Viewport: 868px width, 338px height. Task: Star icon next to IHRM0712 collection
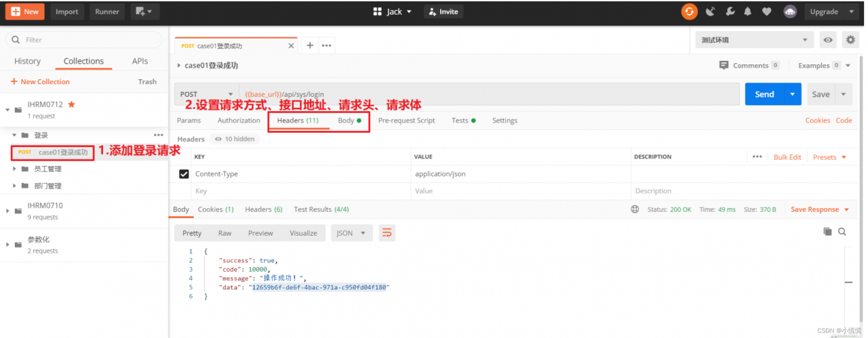(x=71, y=104)
